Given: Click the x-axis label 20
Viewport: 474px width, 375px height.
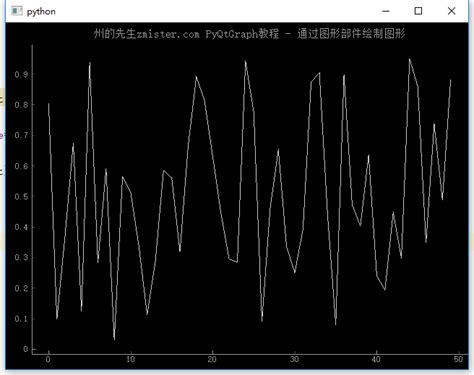Looking at the screenshot, I should tap(212, 359).
